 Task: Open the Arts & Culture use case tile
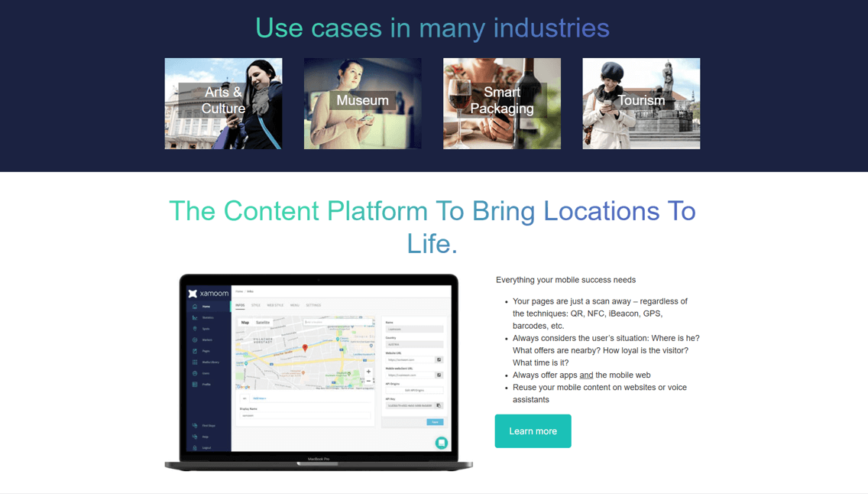pos(223,103)
